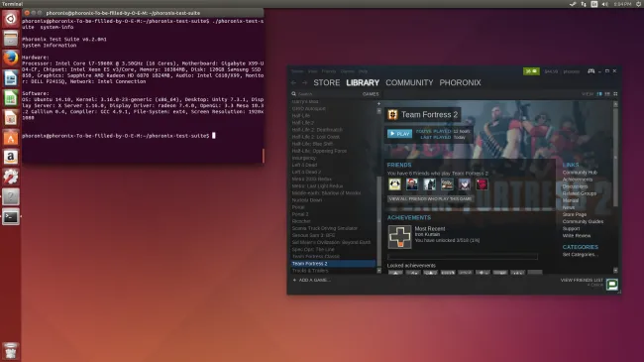
Task: Switch Steam library to grid view
Action: 615,94
